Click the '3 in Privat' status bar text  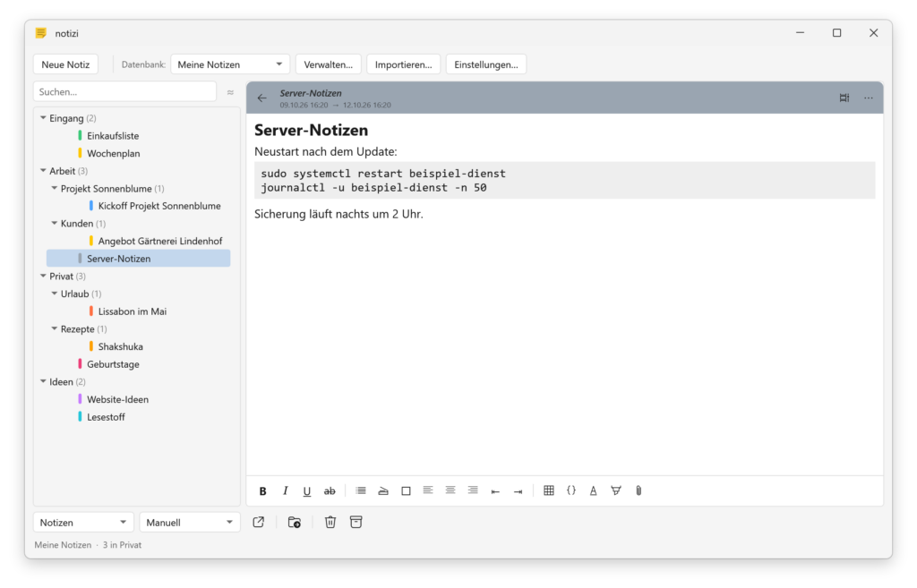pos(122,545)
